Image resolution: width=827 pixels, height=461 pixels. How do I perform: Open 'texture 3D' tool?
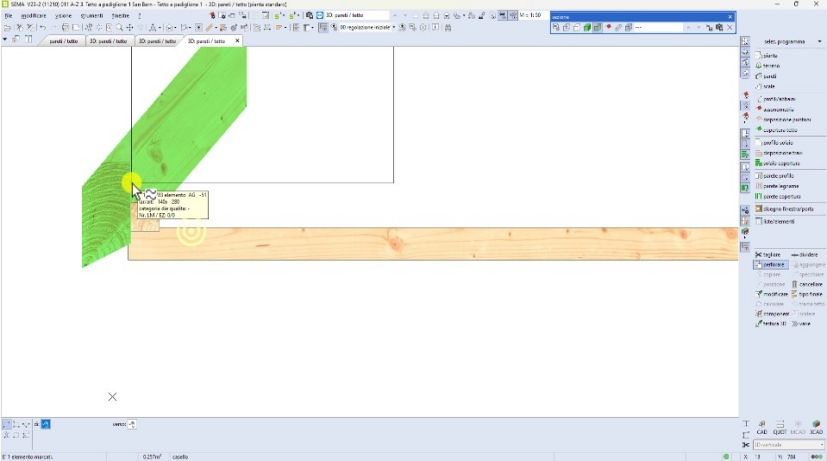[773, 323]
